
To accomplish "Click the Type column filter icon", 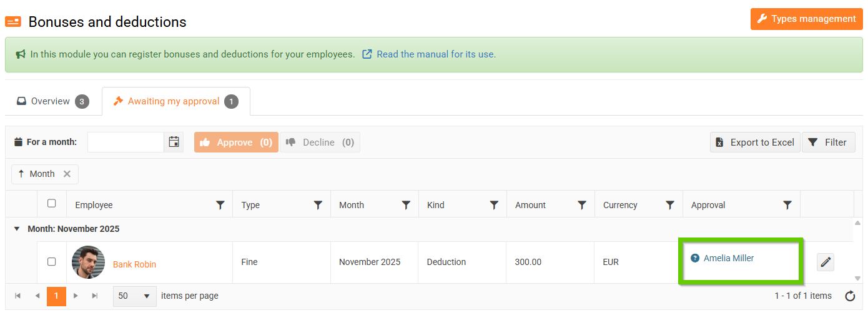I will pyautogui.click(x=318, y=205).
